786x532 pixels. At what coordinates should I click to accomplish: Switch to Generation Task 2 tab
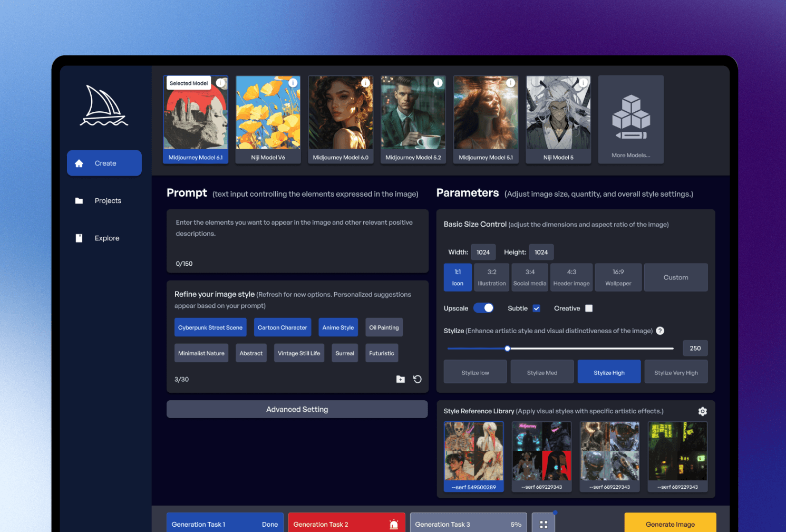click(347, 524)
